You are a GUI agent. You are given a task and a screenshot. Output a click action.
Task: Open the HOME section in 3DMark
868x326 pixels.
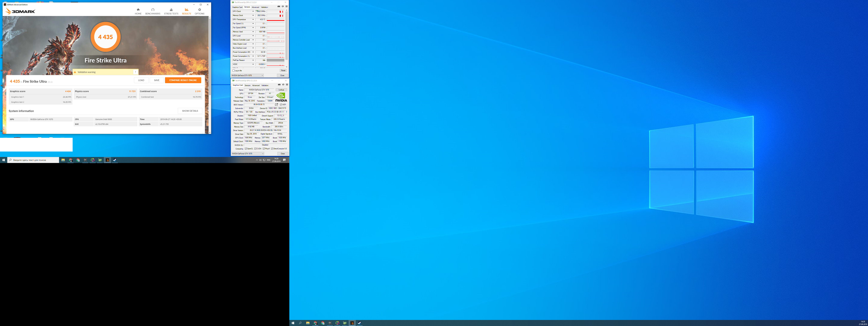(138, 11)
